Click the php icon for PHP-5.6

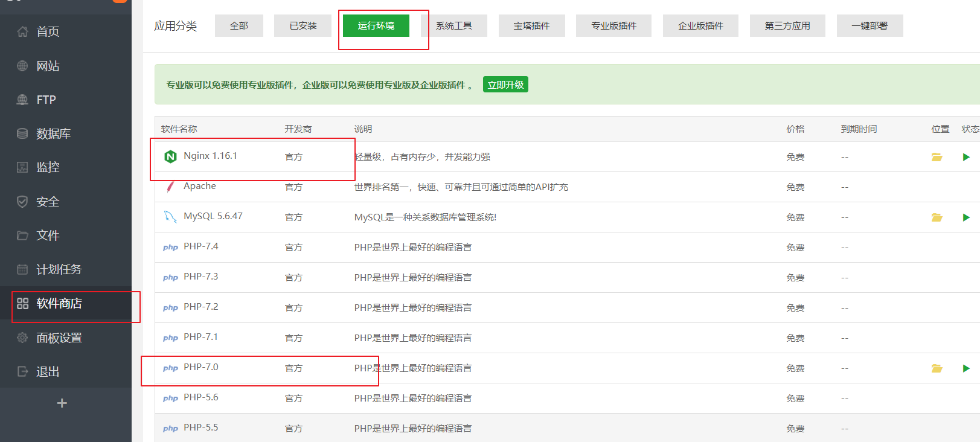(x=170, y=399)
